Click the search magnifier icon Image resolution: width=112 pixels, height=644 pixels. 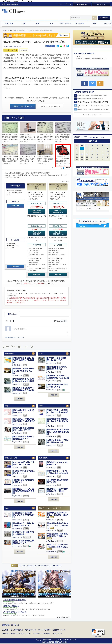94,18
